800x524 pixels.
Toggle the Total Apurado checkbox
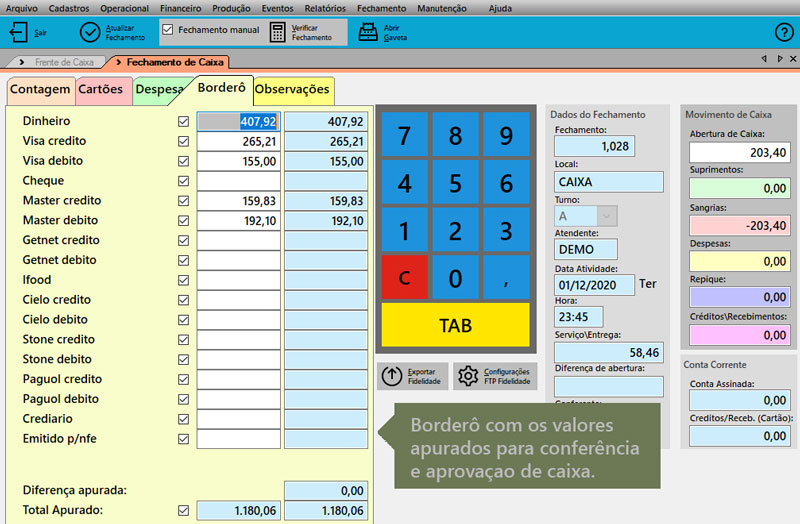(x=183, y=510)
